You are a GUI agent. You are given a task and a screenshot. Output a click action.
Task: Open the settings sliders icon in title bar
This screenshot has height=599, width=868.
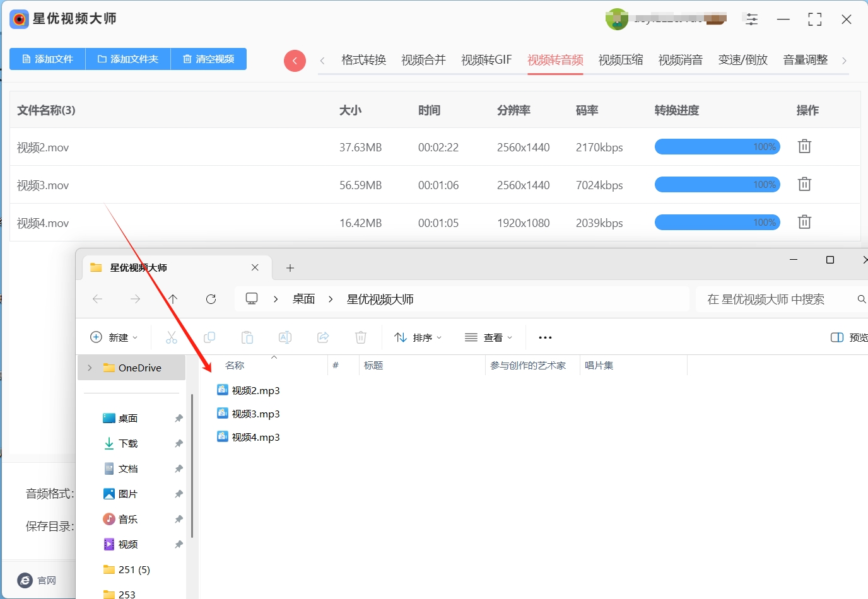coord(752,20)
